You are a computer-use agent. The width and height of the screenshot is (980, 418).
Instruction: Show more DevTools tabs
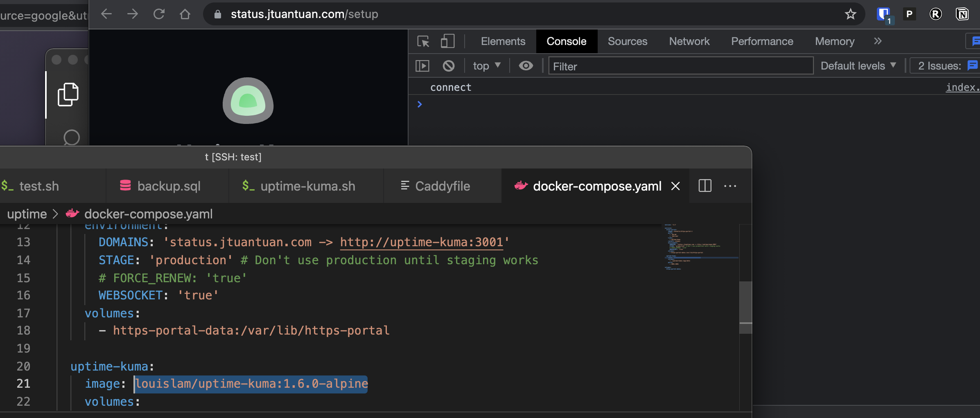coord(878,41)
